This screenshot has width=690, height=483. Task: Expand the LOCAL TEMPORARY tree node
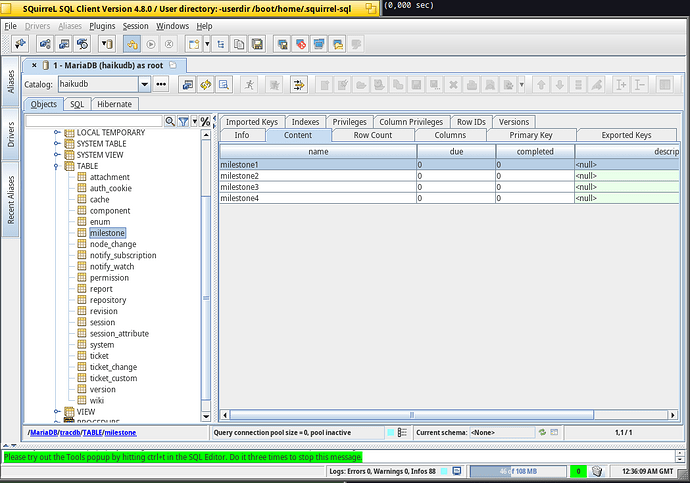[x=57, y=132]
